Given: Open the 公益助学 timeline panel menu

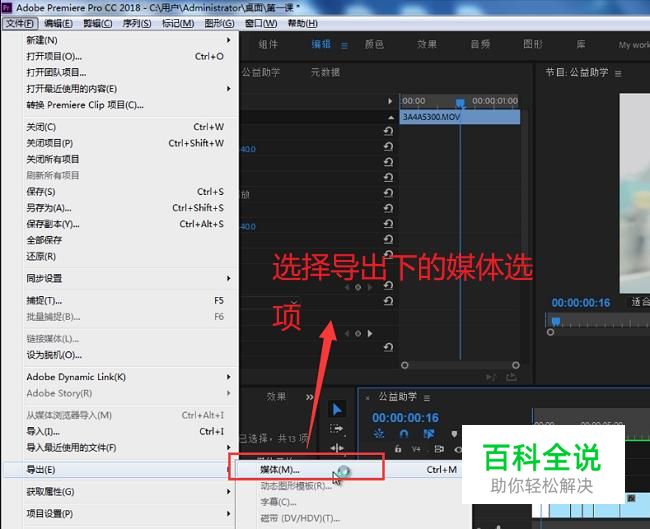Looking at the screenshot, I should tap(427, 398).
